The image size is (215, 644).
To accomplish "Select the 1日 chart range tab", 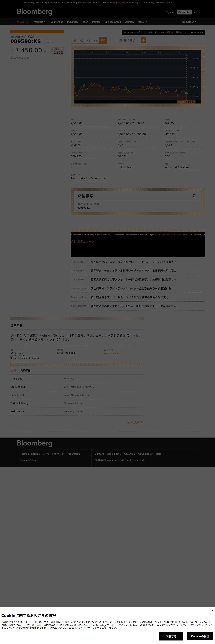I will click(74, 40).
